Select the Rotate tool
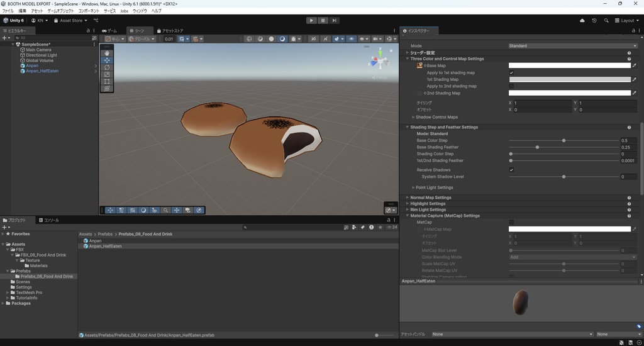Screen dimensions: 644x346 coord(107,67)
